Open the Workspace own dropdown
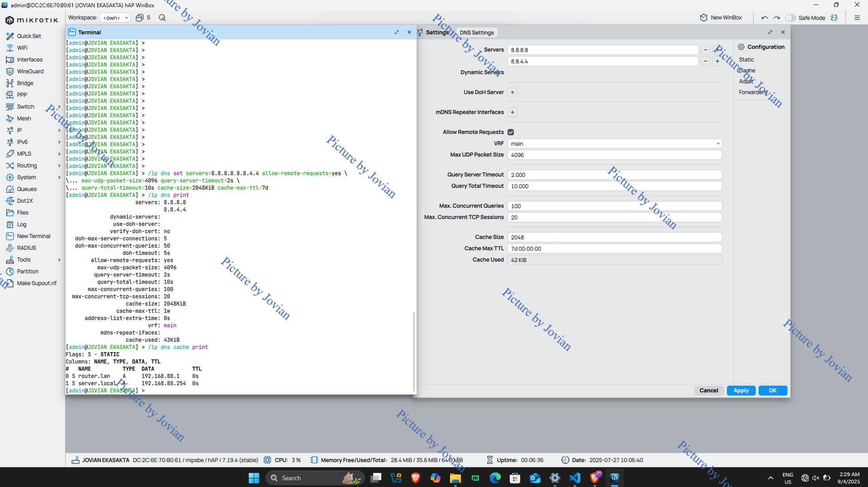 pyautogui.click(x=115, y=18)
